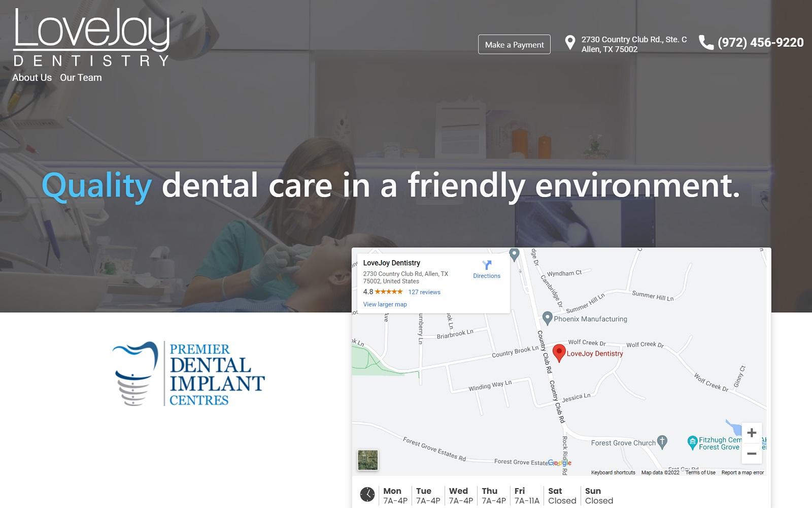Viewport: 812px width, 508px height.
Task: Open the 2730 Country Club Rd address link
Action: point(634,44)
